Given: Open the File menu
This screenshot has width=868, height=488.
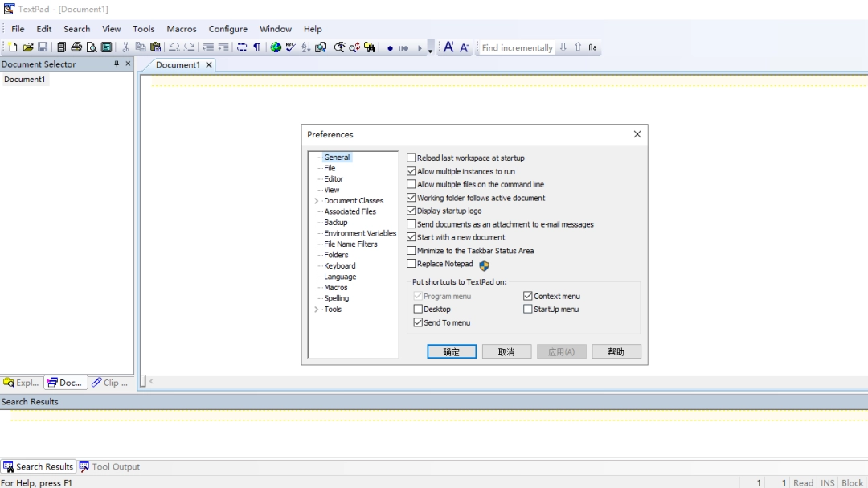Looking at the screenshot, I should tap(18, 29).
